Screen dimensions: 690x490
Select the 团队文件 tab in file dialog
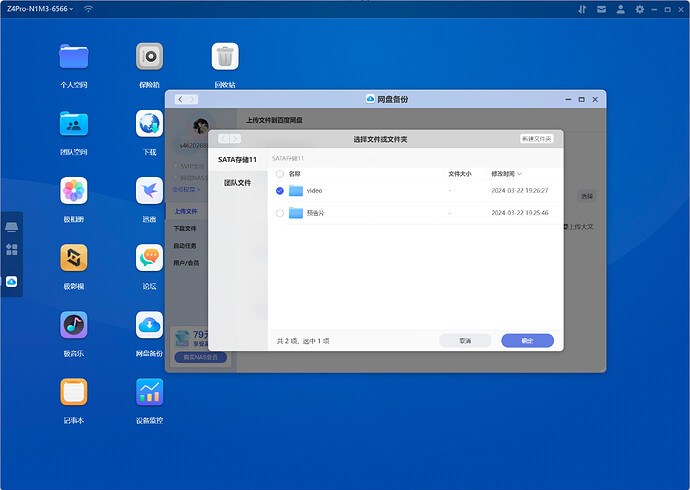pyautogui.click(x=237, y=183)
